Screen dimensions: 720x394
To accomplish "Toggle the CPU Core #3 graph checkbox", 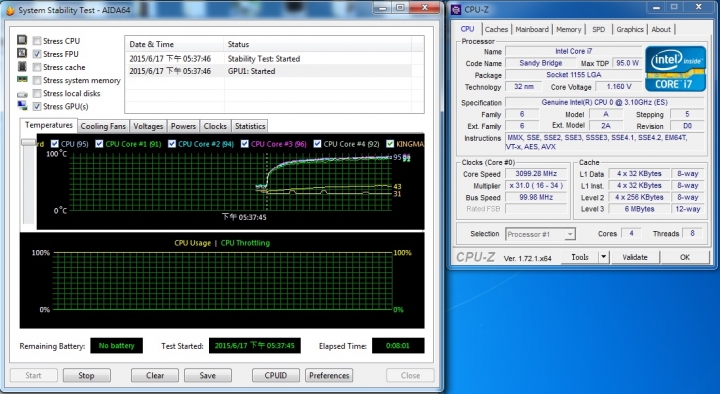I will point(245,144).
